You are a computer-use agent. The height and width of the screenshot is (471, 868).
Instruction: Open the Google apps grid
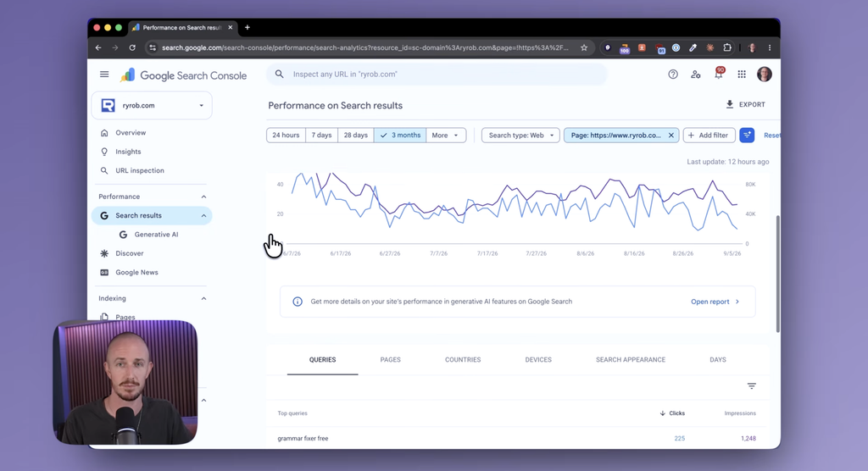(742, 75)
